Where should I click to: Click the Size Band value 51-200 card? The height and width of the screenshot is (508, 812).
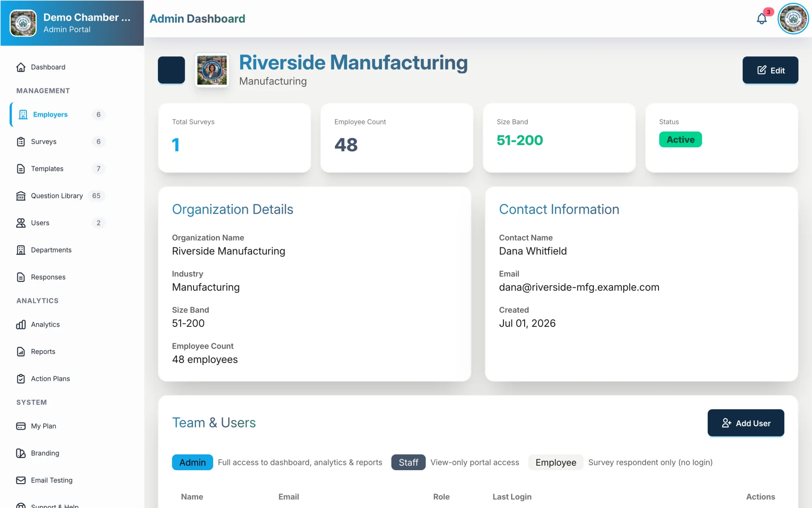tap(559, 138)
